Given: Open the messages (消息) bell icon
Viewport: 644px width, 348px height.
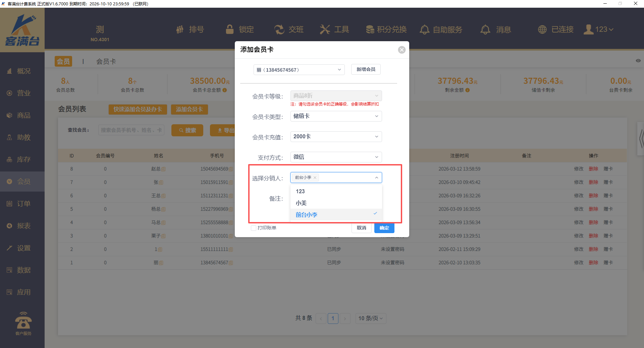Looking at the screenshot, I should pos(485,29).
